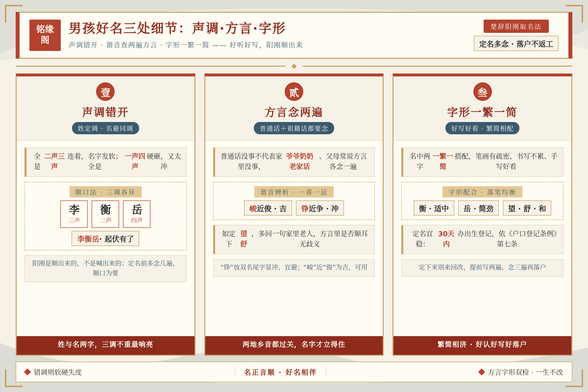Click the diamond before 方言字形双检
The width and height of the screenshot is (588, 392).
coord(481,372)
